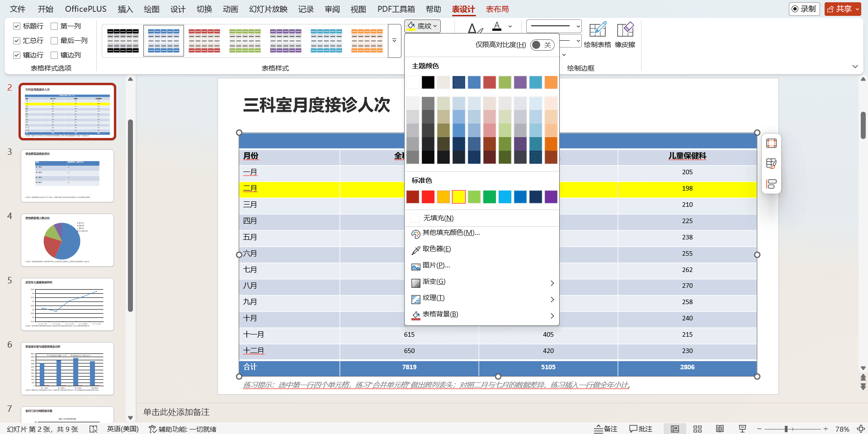Open the 表布局 tab
The image size is (868, 434).
[x=497, y=9]
